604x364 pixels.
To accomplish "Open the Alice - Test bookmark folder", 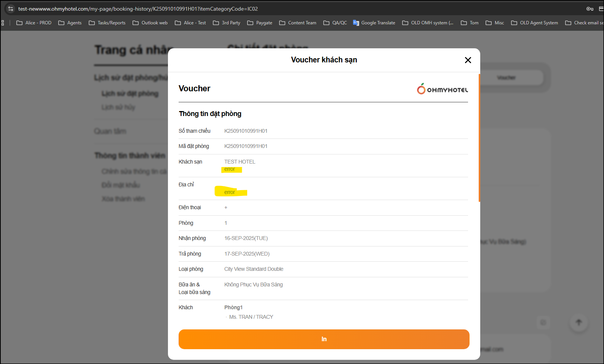I will point(190,23).
